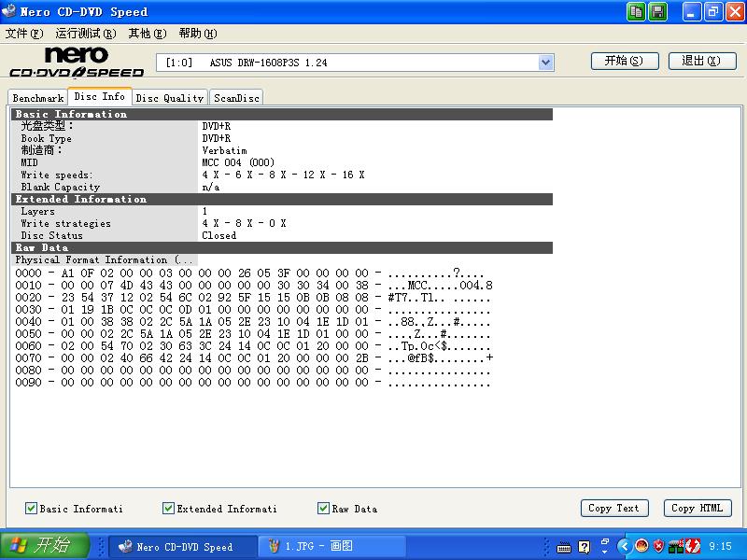Select the Disc Info tab
This screenshot has height=560, width=747.
pyautogui.click(x=100, y=96)
